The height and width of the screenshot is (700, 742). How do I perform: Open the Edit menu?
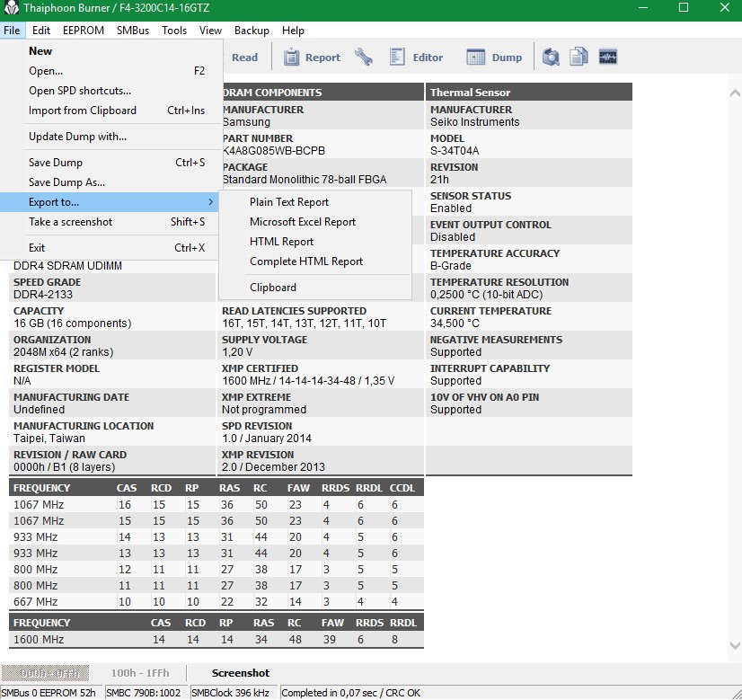(x=41, y=31)
